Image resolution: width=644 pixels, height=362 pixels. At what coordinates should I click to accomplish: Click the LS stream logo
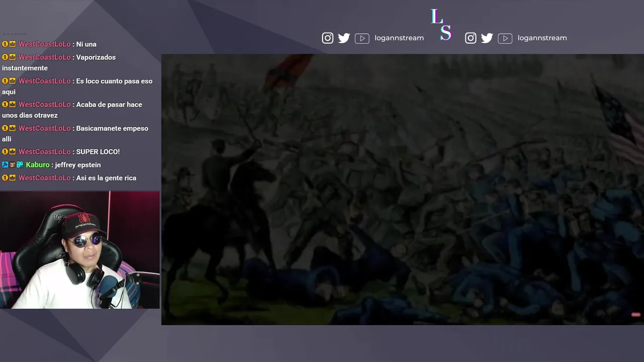pos(441,24)
